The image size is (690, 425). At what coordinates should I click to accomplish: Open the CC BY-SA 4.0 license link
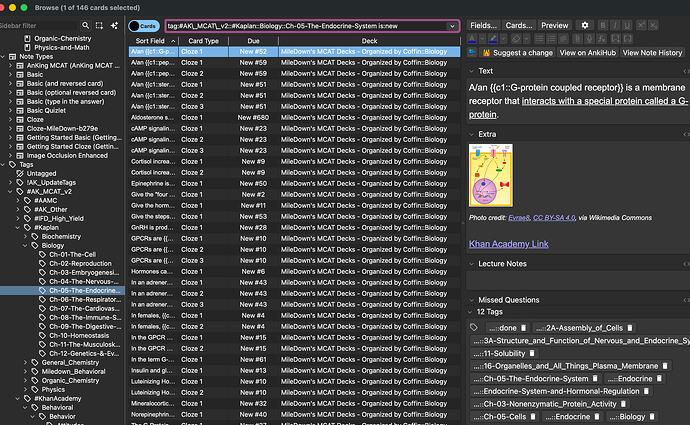click(x=554, y=218)
